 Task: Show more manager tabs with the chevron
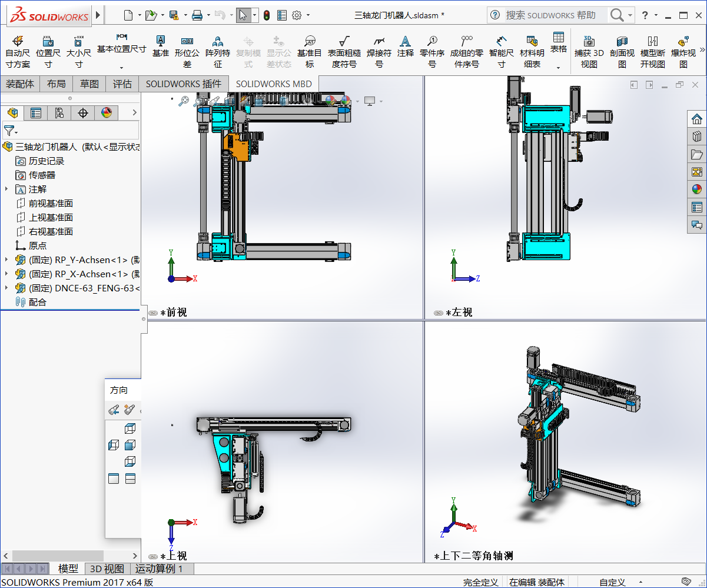click(134, 112)
